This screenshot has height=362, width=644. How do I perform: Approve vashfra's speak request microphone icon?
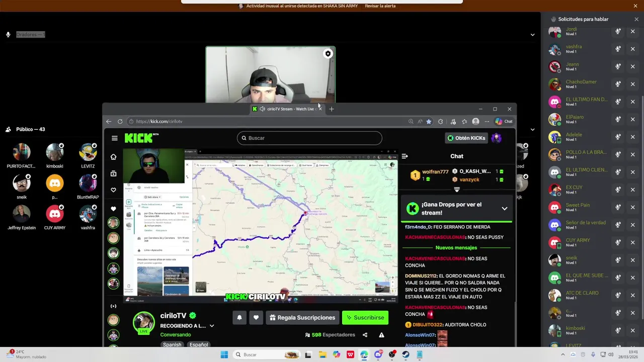point(618,49)
